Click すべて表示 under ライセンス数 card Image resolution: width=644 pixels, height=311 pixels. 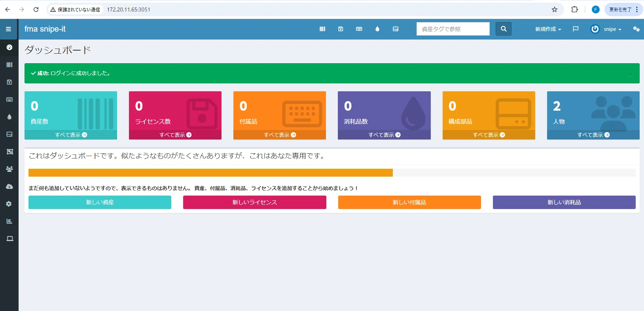[175, 135]
